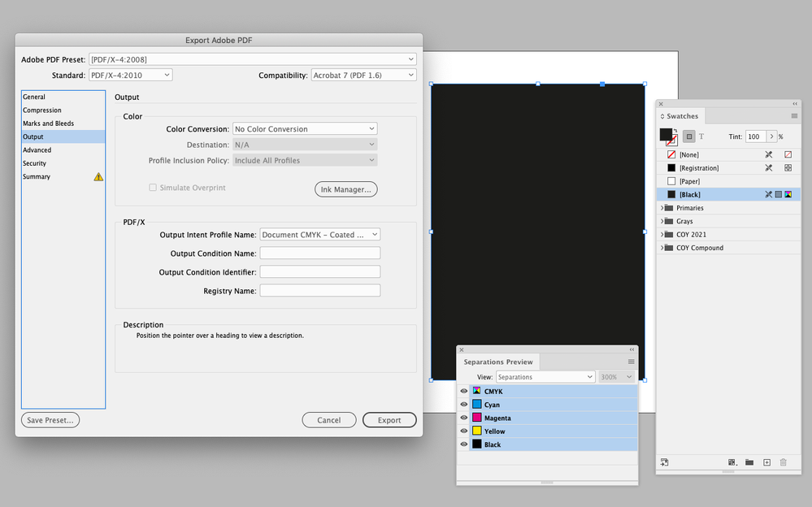The width and height of the screenshot is (812, 507).
Task: Click the Grays group folder icon
Action: (x=669, y=221)
